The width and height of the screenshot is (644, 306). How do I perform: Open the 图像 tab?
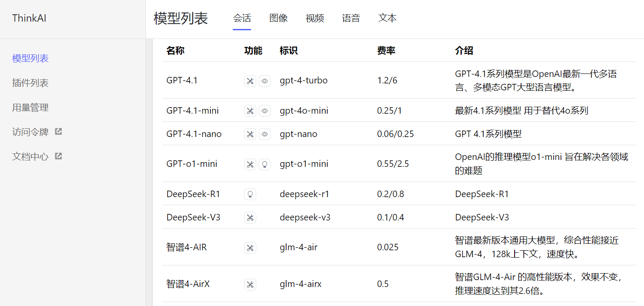278,18
